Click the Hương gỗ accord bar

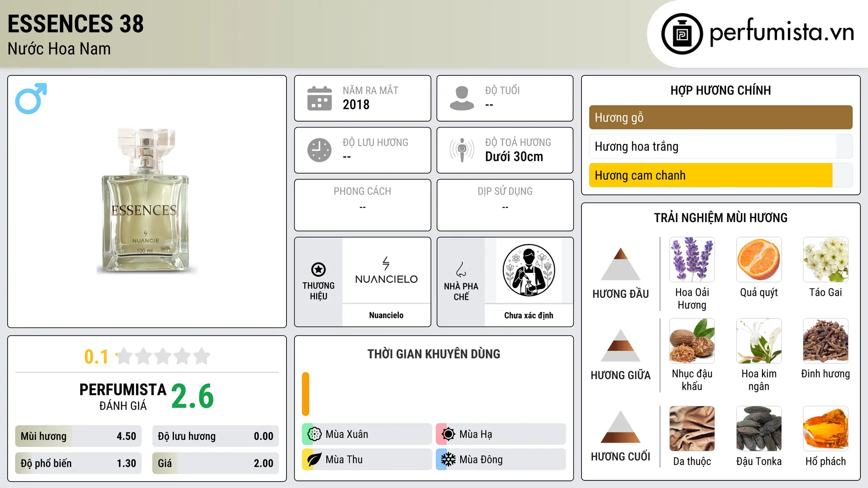point(721,117)
